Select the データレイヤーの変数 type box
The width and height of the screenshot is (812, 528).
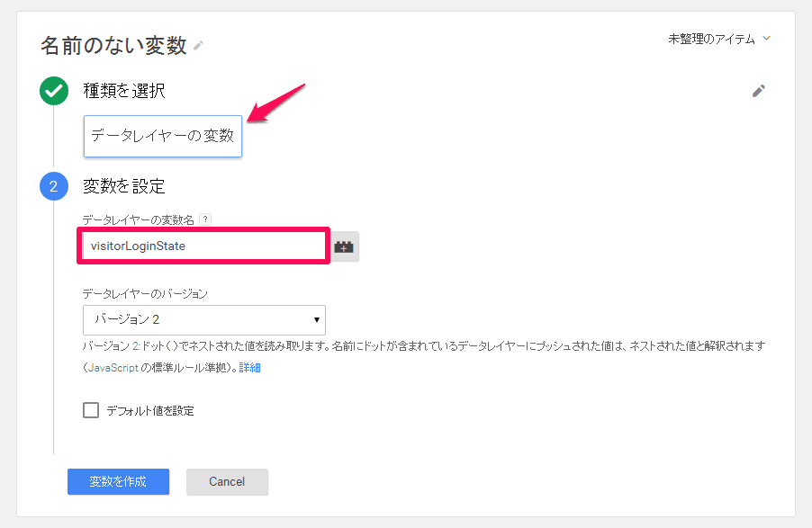click(x=162, y=137)
